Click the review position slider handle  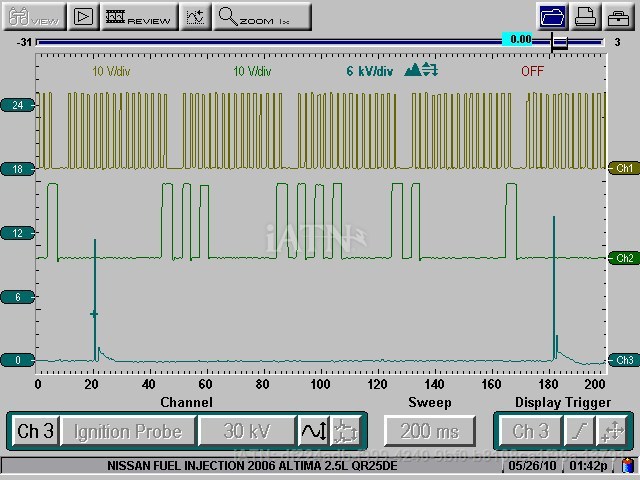coord(559,42)
